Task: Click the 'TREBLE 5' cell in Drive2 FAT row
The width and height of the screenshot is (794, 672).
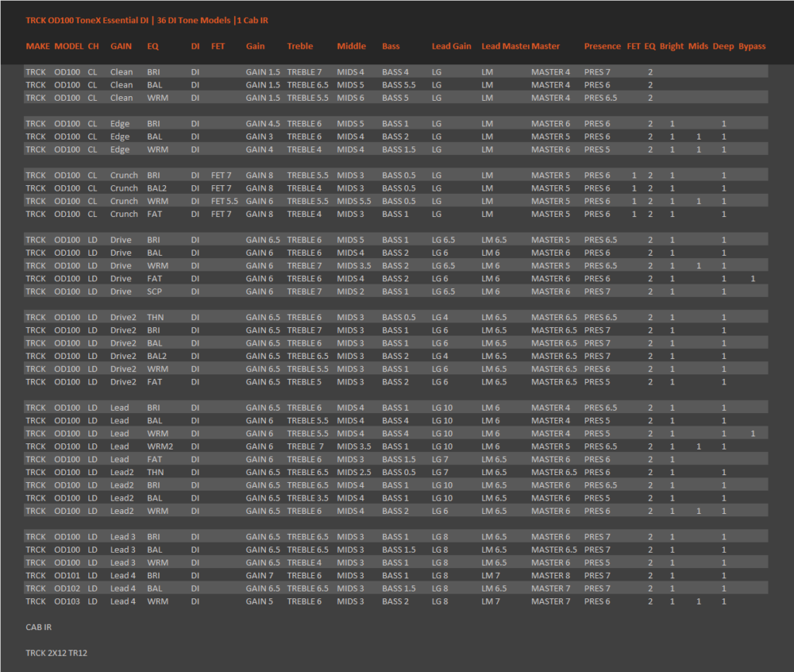Action: 304,382
